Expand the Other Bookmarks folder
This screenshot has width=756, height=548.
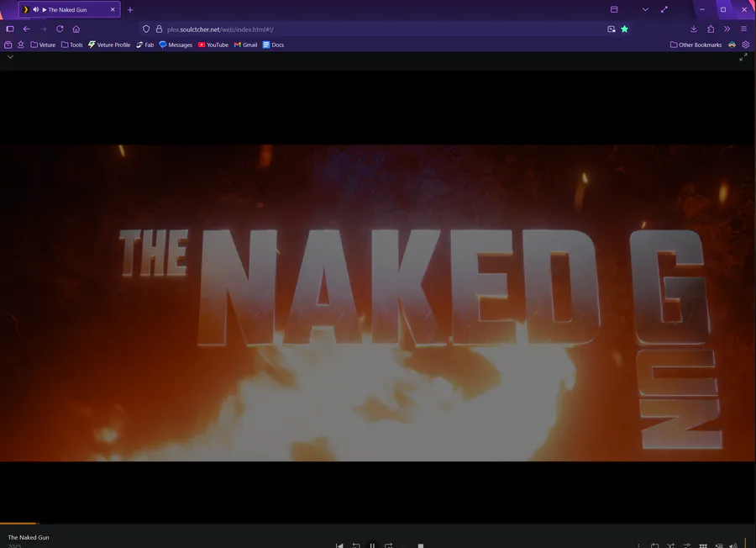(x=696, y=45)
